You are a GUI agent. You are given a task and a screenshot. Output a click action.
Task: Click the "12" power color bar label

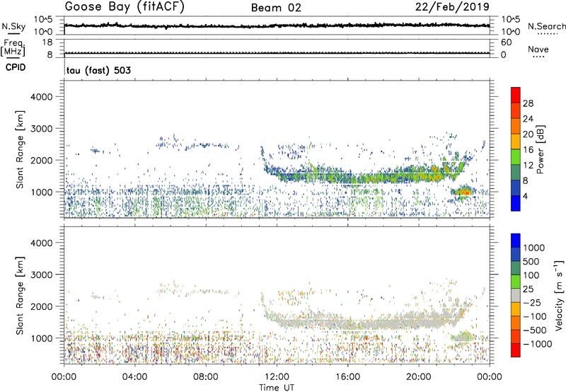[528, 166]
